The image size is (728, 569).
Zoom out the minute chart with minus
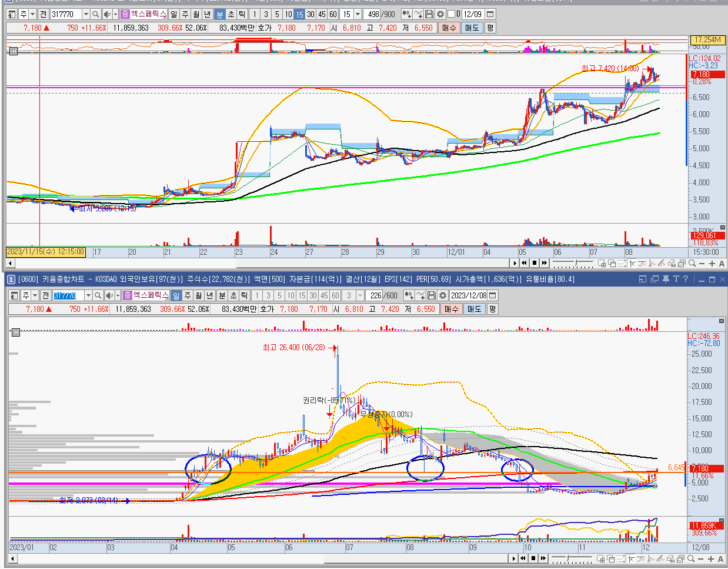[702, 263]
